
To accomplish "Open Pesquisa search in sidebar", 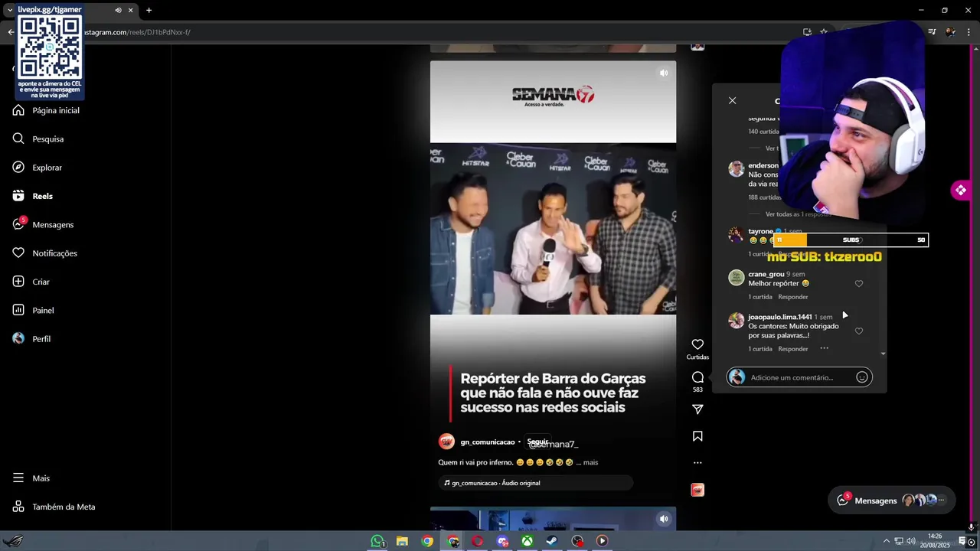I will [38, 139].
